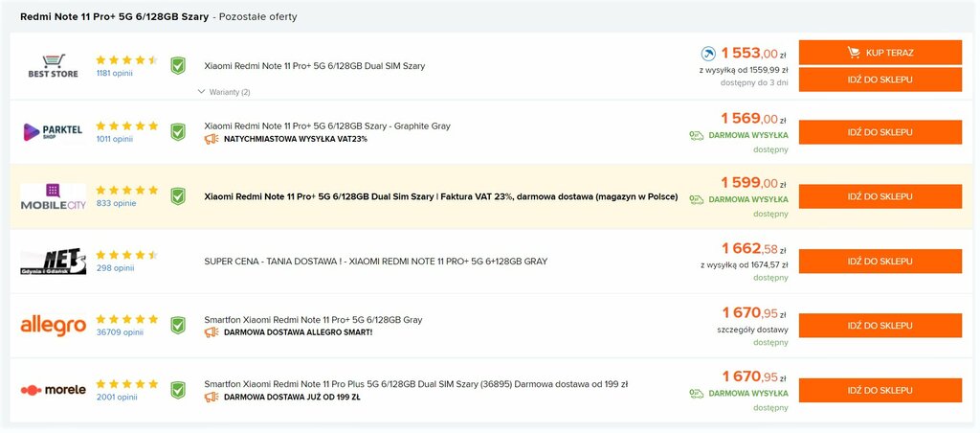
Task: Click DARMOWA WYSYŁKA text in Morele row
Action: pos(748,394)
